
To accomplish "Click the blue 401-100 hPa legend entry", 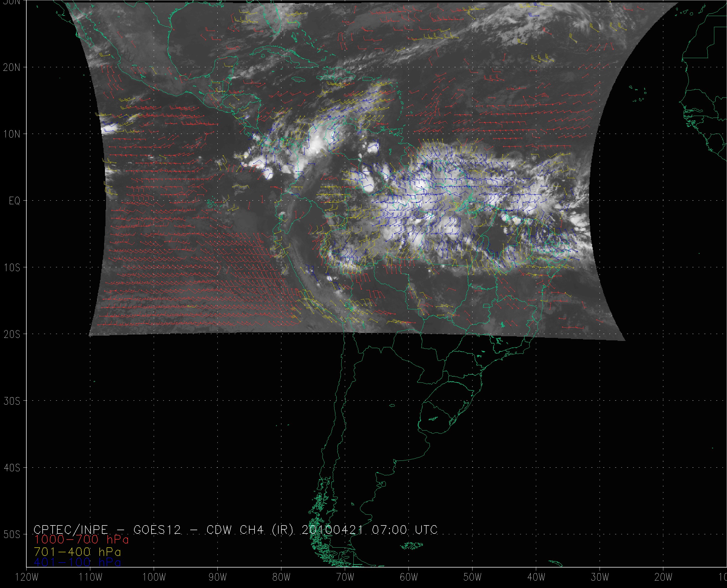I will [77, 563].
